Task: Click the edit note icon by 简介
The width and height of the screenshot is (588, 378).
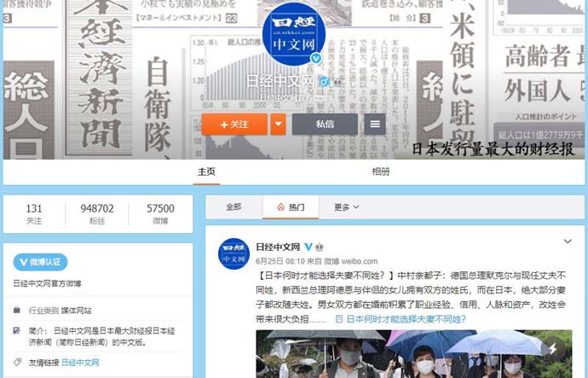Action: tap(17, 330)
